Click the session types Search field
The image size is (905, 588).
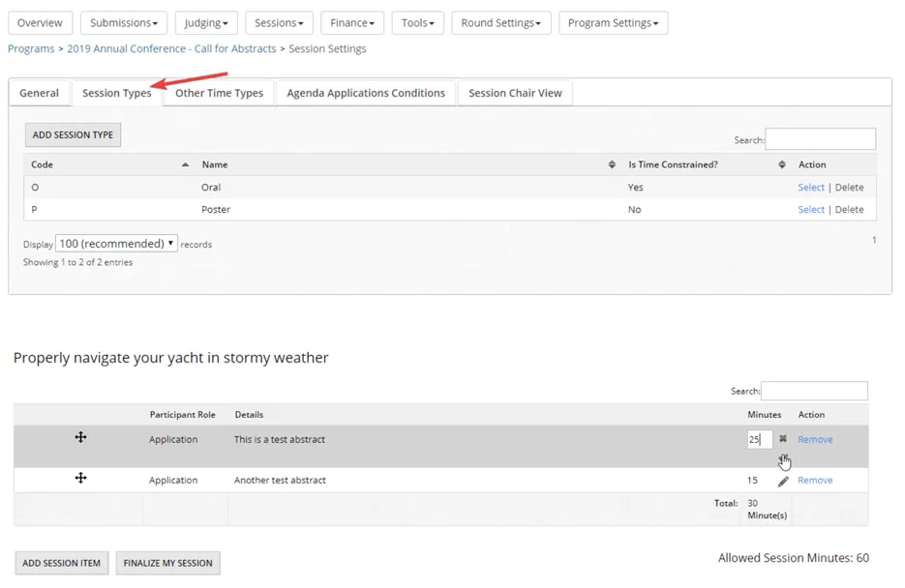coord(820,139)
